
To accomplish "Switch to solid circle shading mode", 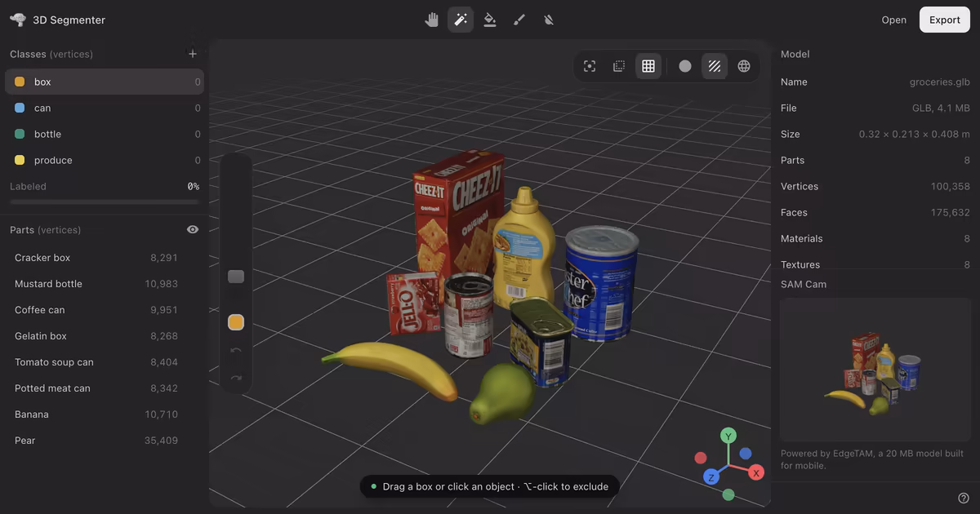I will click(685, 66).
